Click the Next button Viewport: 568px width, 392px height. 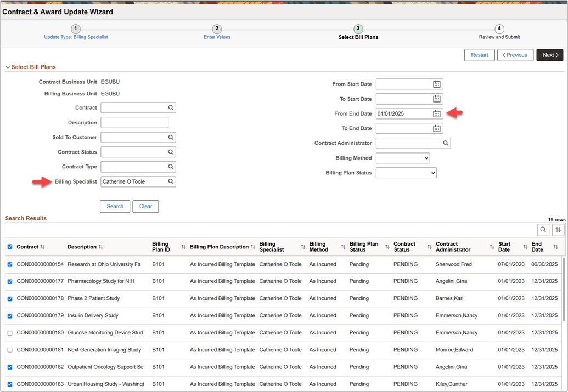point(549,55)
